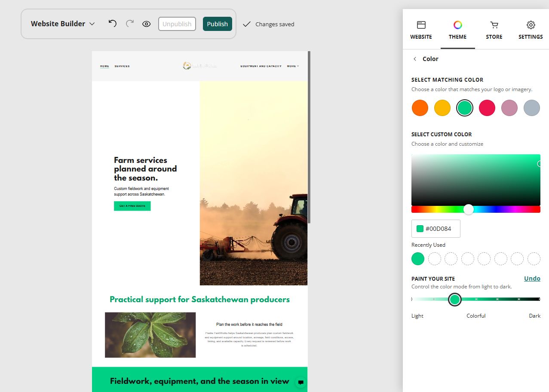
Task: Click the preview scrollbar
Action: click(x=309, y=137)
